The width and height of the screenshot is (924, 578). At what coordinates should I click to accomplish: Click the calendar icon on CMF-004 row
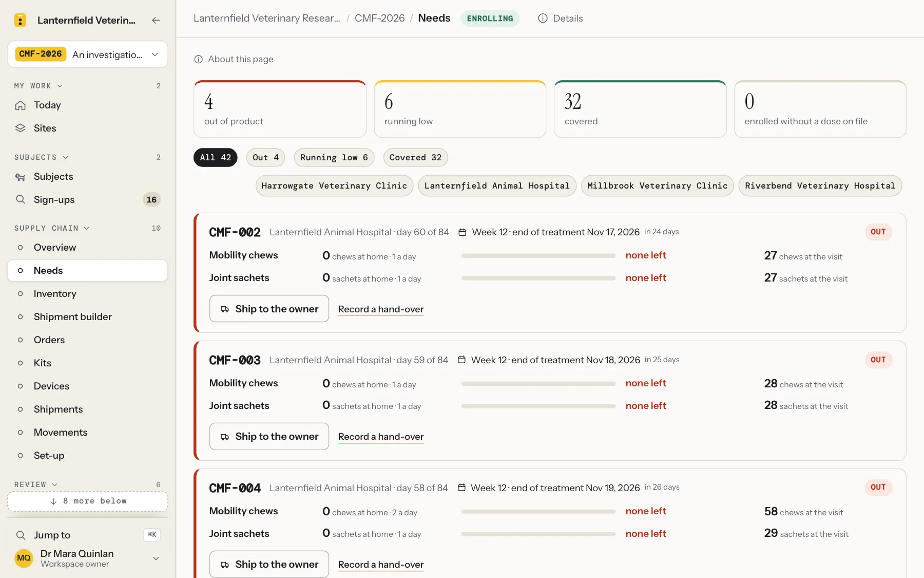461,488
